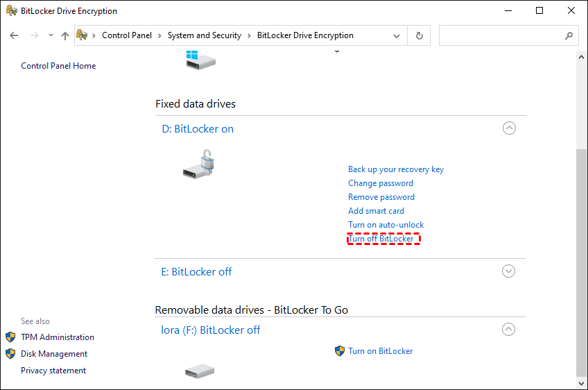
Task: Click the Back navigation arrow
Action: pyautogui.click(x=14, y=35)
